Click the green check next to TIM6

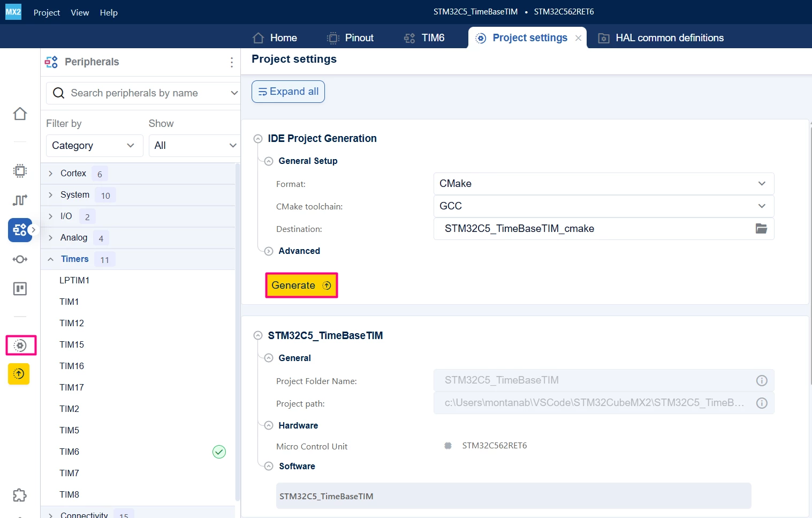(219, 452)
